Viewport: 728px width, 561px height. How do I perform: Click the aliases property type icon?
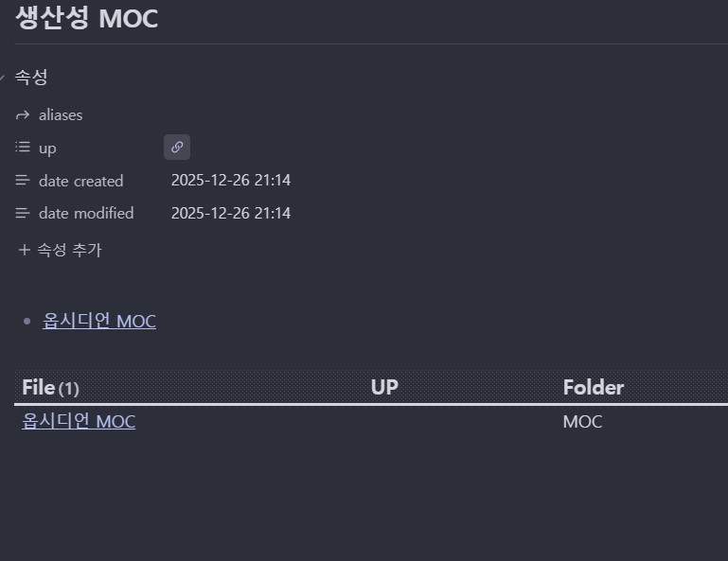point(23,115)
